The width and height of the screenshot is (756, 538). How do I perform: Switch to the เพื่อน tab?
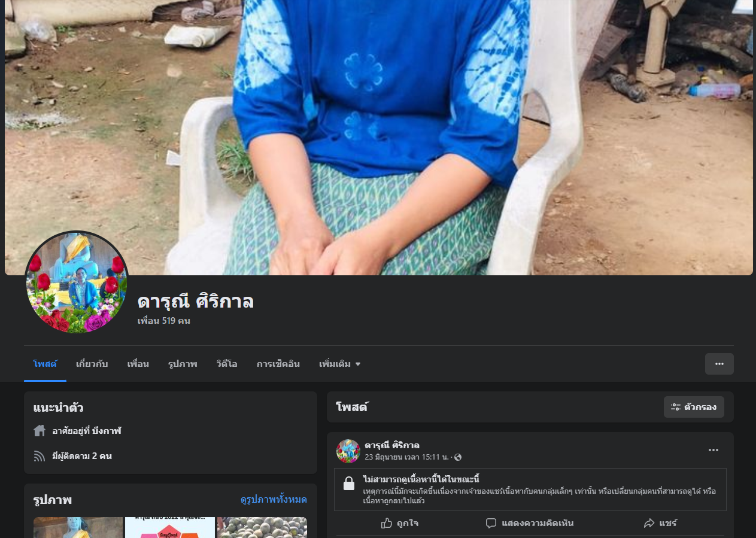[x=138, y=364]
